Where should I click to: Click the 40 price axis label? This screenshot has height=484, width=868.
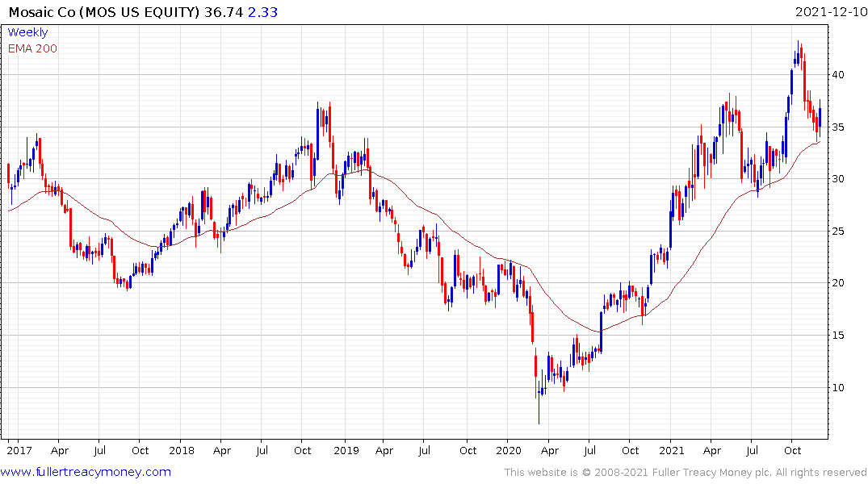(x=838, y=75)
